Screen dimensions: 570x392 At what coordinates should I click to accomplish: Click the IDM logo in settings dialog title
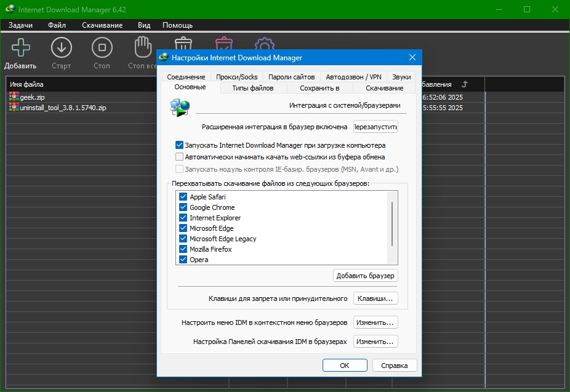click(x=164, y=57)
